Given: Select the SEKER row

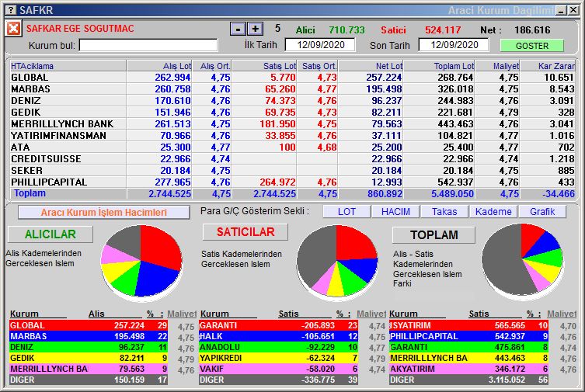Looking at the screenshot, I should click(x=293, y=170).
